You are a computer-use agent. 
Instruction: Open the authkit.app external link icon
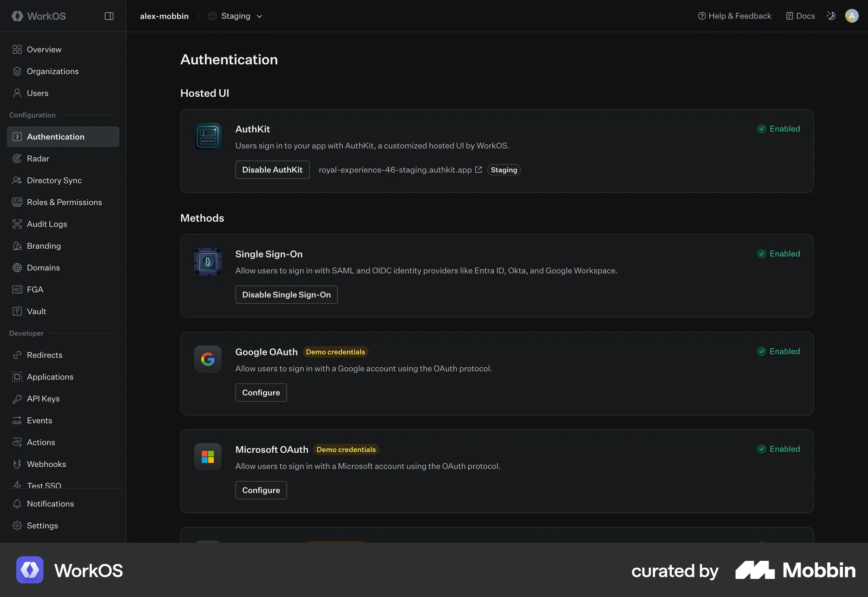tap(478, 170)
